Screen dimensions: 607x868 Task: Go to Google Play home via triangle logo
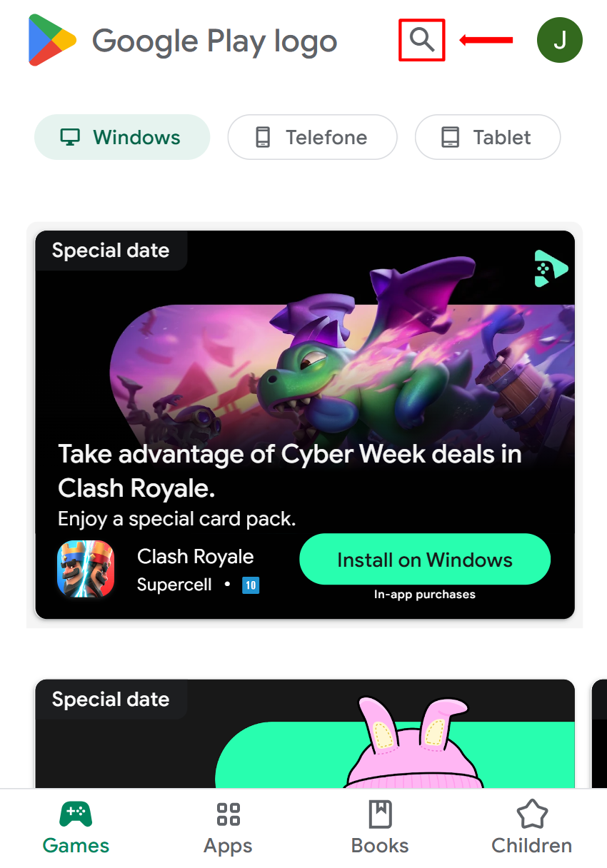(x=52, y=40)
